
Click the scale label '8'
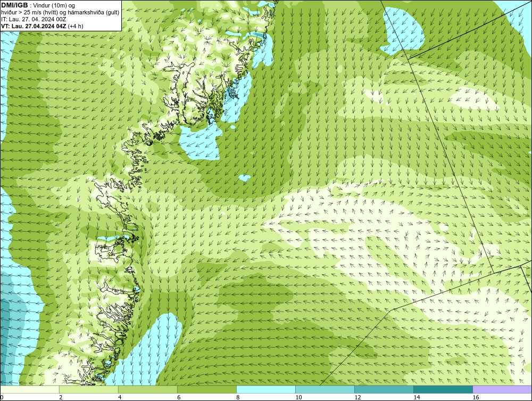point(238,398)
